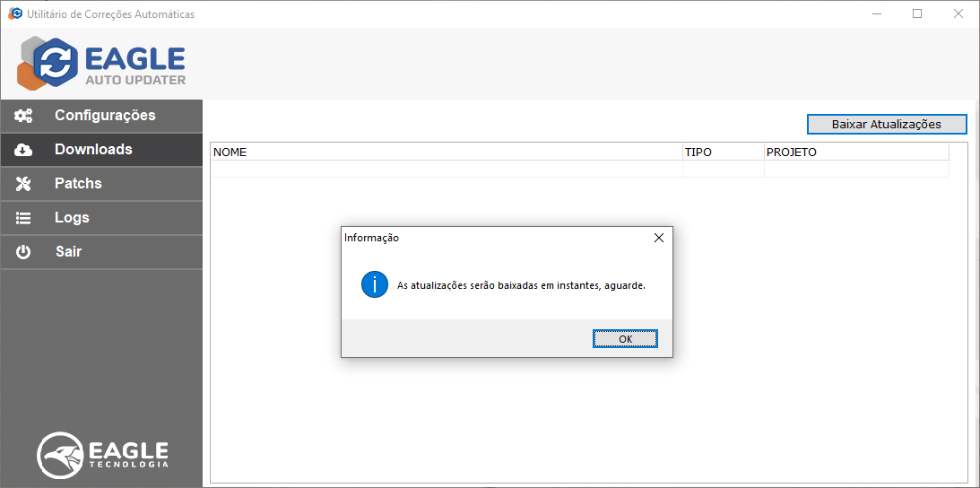Image resolution: width=980 pixels, height=488 pixels.
Task: Sort by the NOME column header
Action: 447,152
